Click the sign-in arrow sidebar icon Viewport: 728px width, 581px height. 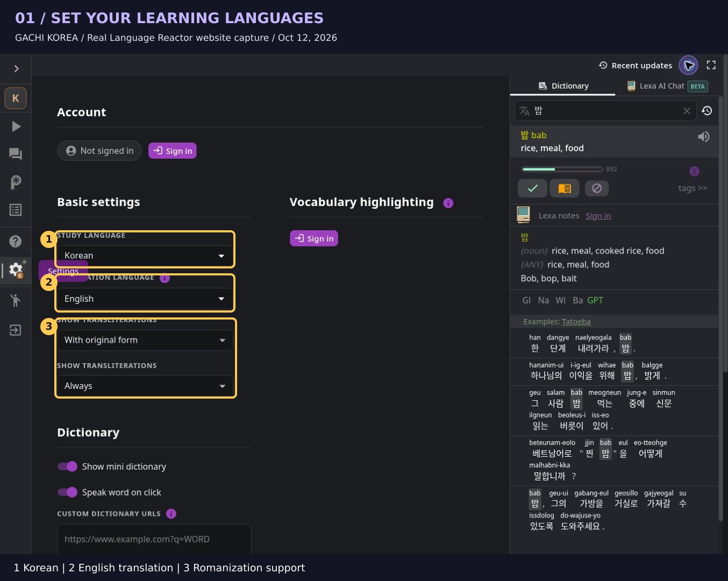click(16, 330)
